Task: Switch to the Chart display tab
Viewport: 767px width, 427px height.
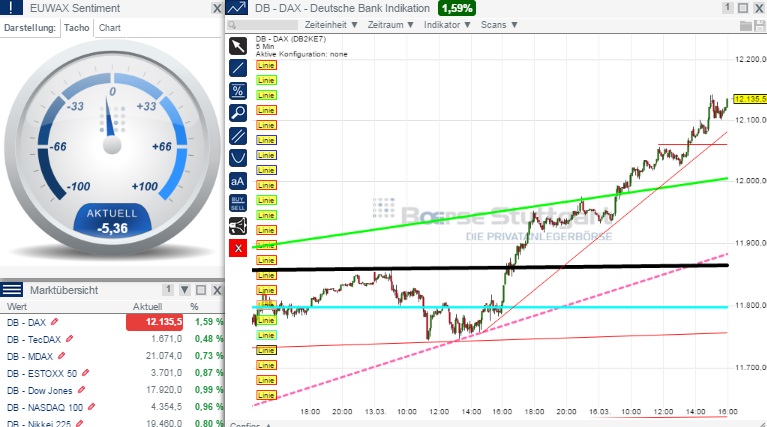Action: 110,28
